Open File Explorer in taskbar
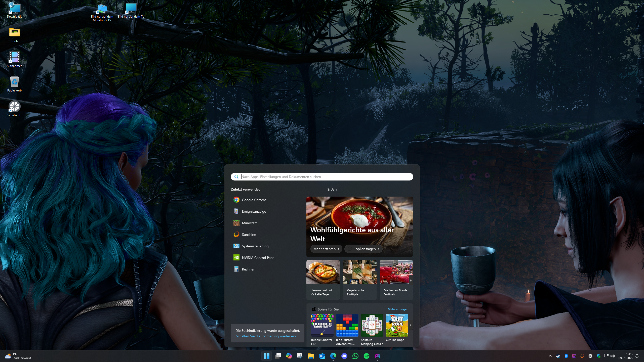The image size is (644, 362). coord(311,356)
